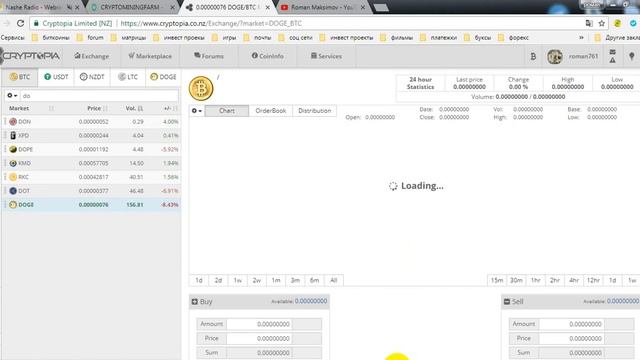The image size is (640, 360).
Task: Click the XPD coin icon in the market list
Action: click(13, 136)
